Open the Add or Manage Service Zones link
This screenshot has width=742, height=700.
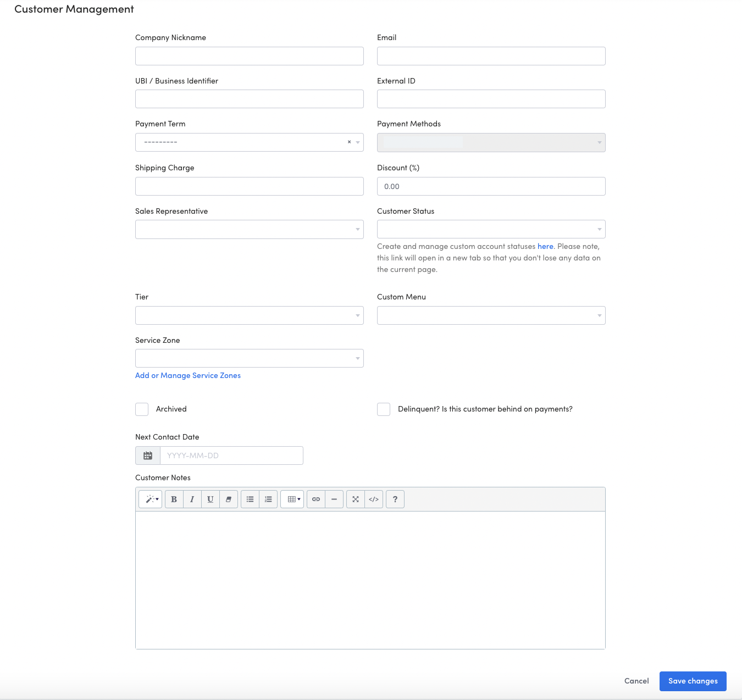tap(188, 376)
